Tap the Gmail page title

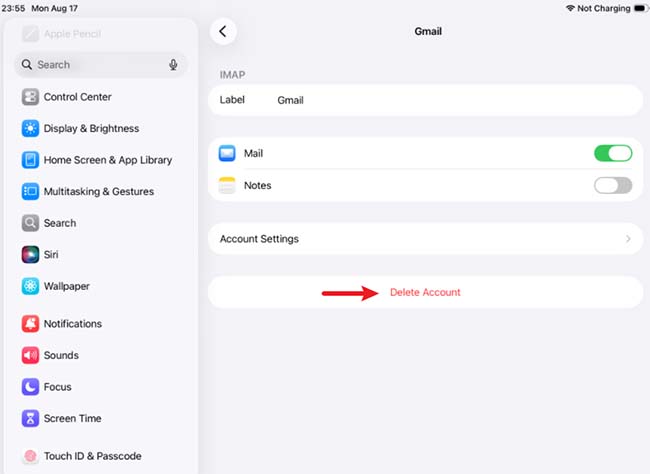[428, 31]
